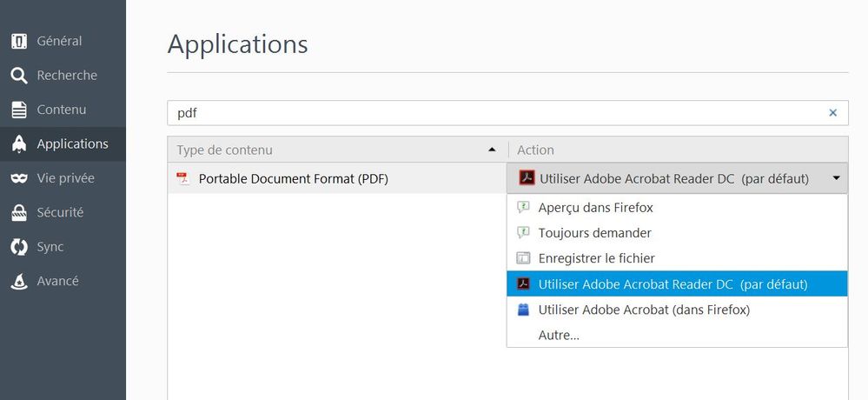The height and width of the screenshot is (400, 868).
Task: Go to the Contenu preferences section
Action: tap(63, 110)
